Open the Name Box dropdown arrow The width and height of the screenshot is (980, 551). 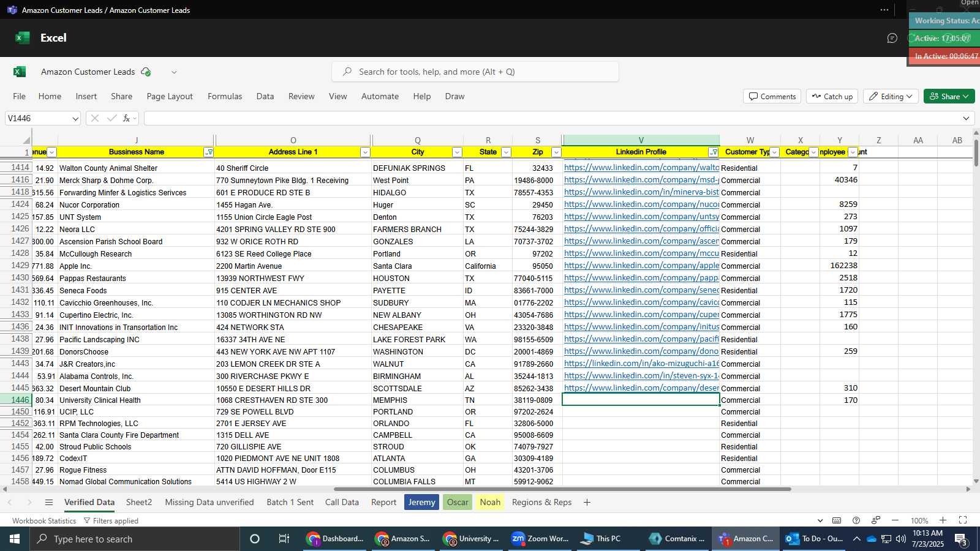point(75,119)
